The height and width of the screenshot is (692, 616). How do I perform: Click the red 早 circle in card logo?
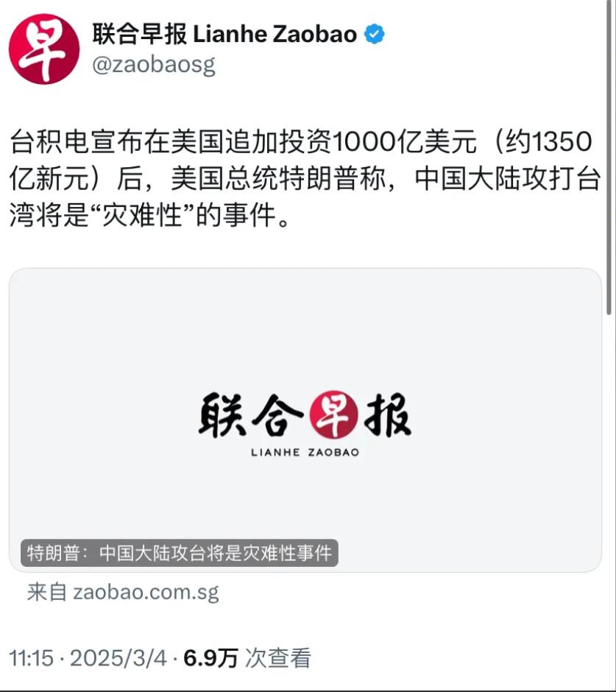[x=333, y=414]
